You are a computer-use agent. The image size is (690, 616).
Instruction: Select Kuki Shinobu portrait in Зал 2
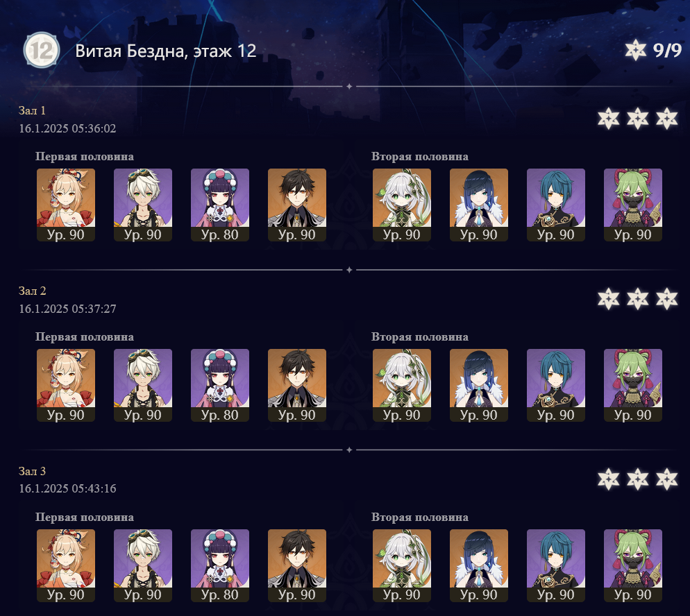pyautogui.click(x=633, y=385)
